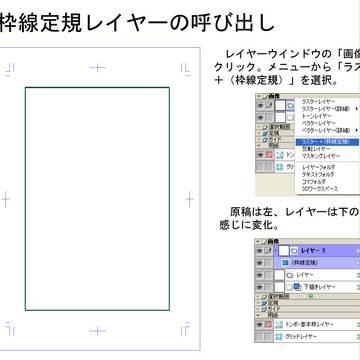This screenshot has height=360, width=360.
Task: Select the 下描きレイヤー thumbnail
Action: click(x=280, y=287)
